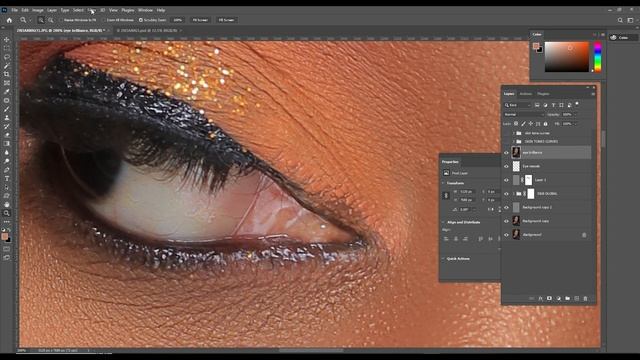Hide the eye brilliance layer
This screenshot has width=640, height=360.
(506, 153)
